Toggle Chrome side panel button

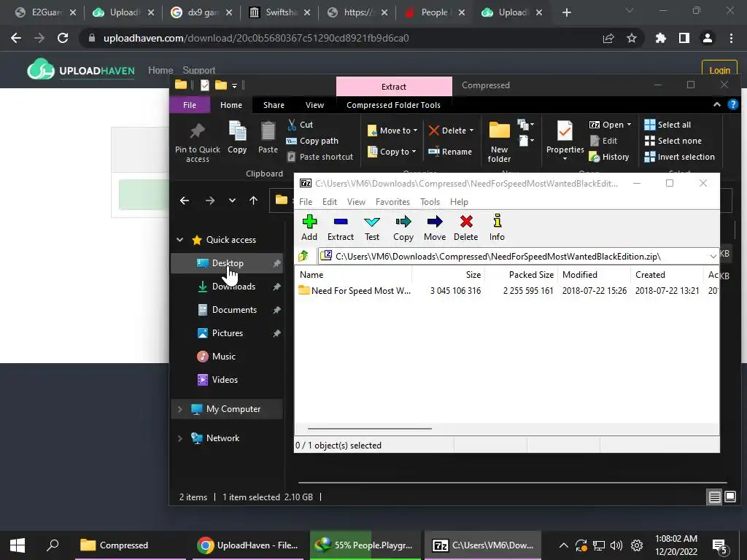click(x=684, y=38)
